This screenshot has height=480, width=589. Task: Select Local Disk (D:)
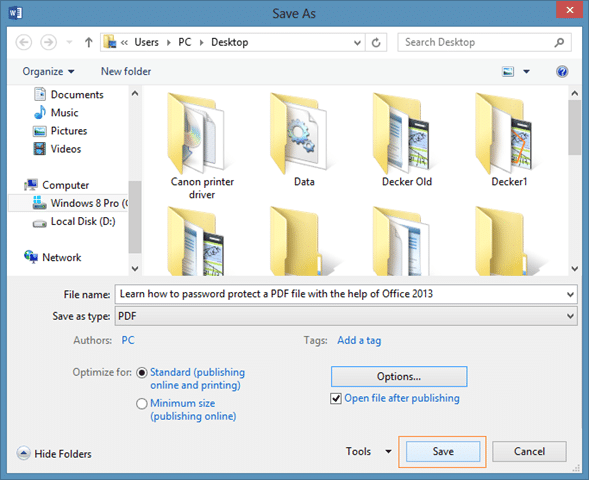point(74,222)
